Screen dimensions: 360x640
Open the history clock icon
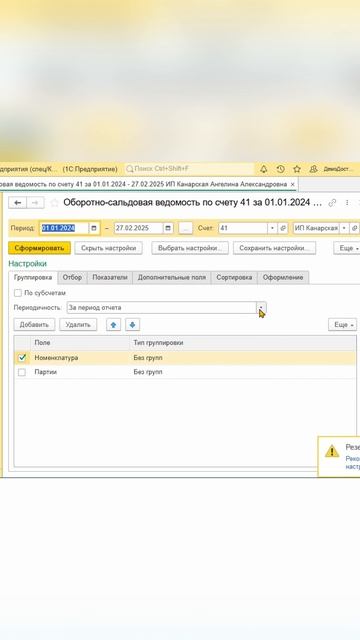click(280, 169)
